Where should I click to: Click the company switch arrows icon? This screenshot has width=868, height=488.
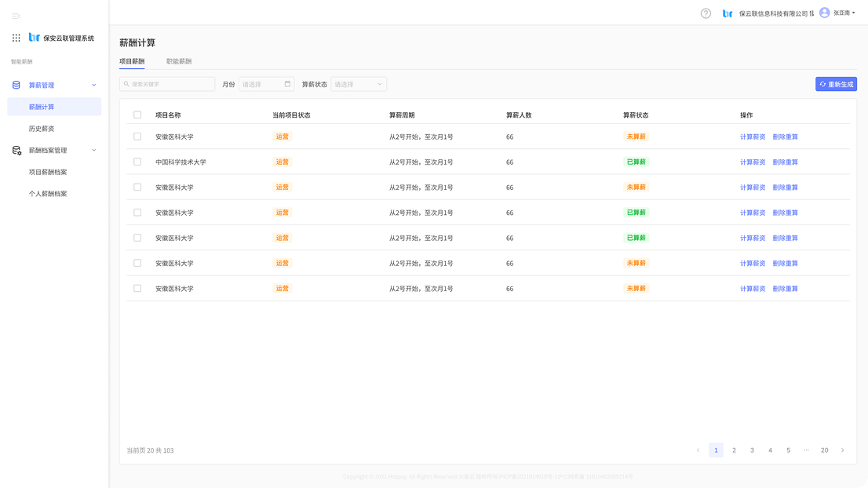pyautogui.click(x=811, y=13)
